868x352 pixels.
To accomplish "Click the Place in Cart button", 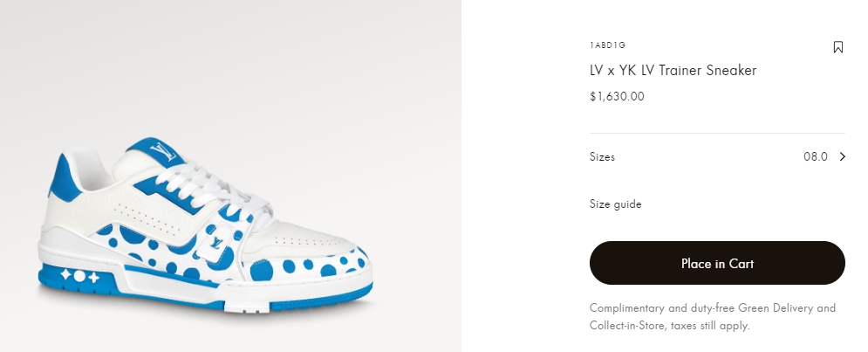I will coord(717,263).
